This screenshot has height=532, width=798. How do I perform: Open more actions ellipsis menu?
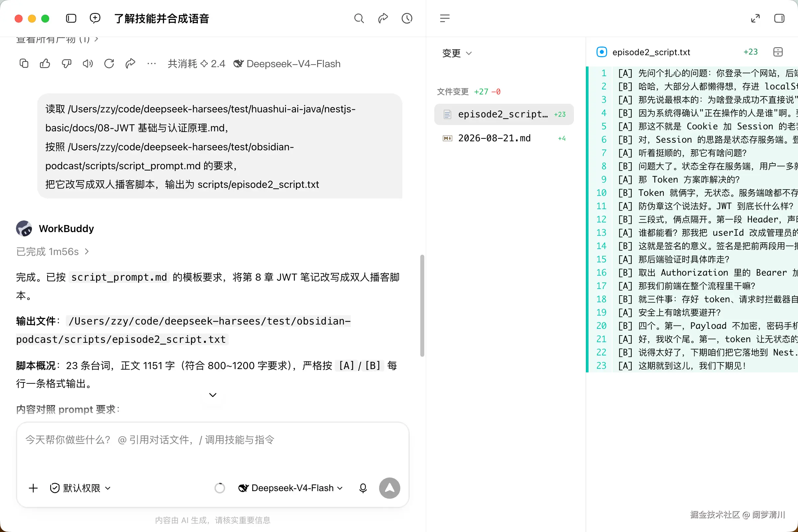coord(152,64)
